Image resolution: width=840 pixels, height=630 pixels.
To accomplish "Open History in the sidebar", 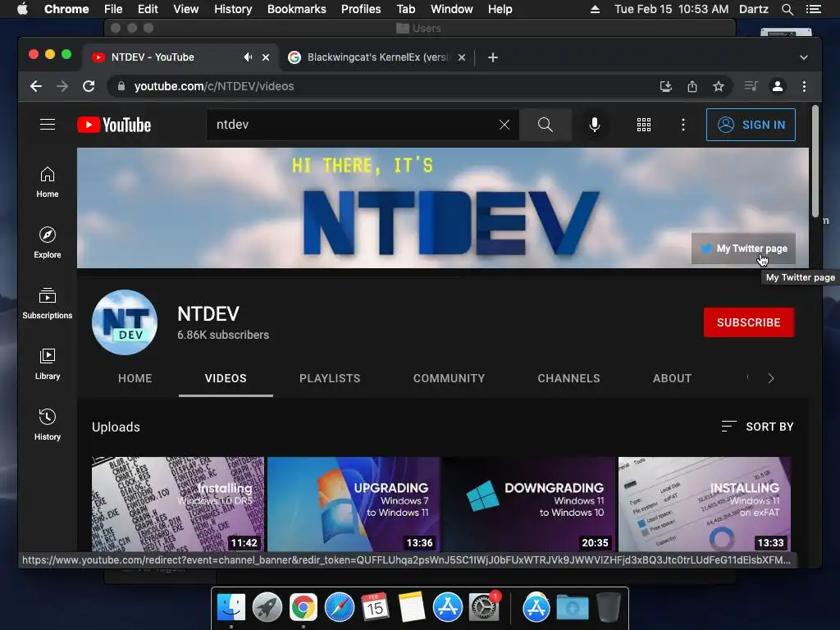I will pos(47,425).
